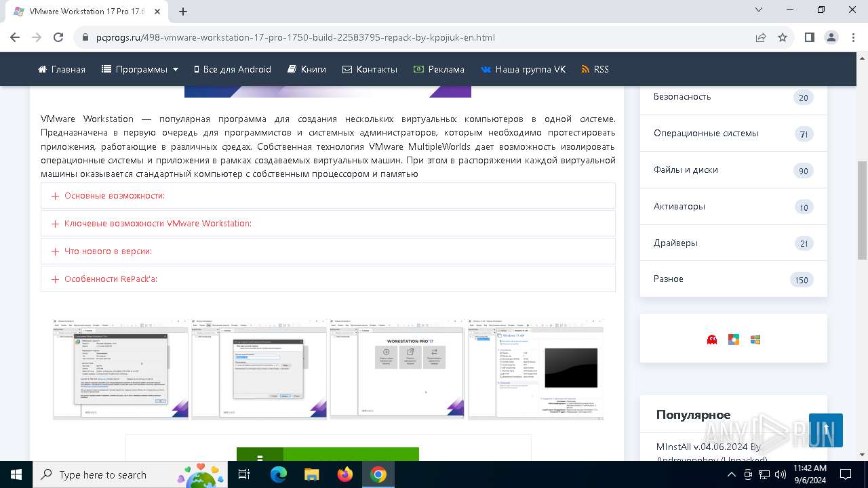Click the blue scroll-to-top button

coord(826,430)
